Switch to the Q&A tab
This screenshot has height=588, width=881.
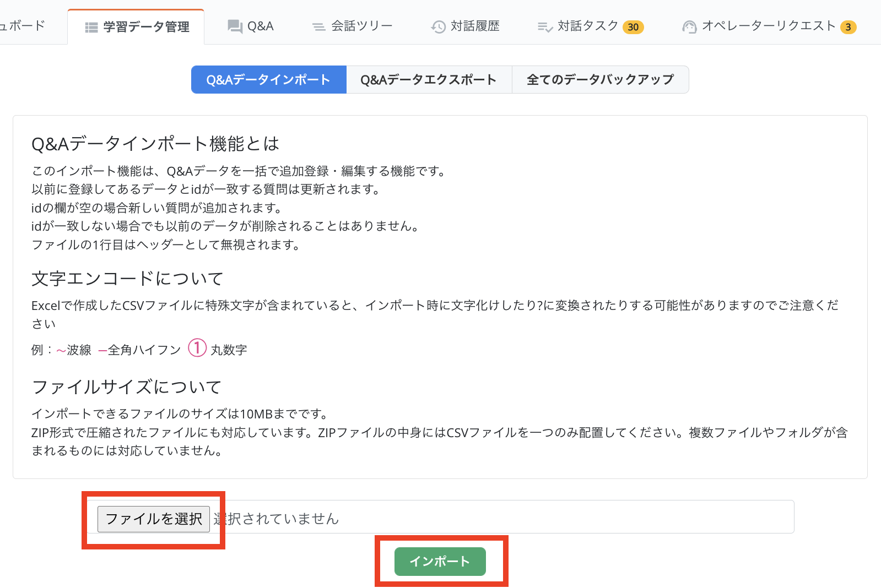click(260, 26)
